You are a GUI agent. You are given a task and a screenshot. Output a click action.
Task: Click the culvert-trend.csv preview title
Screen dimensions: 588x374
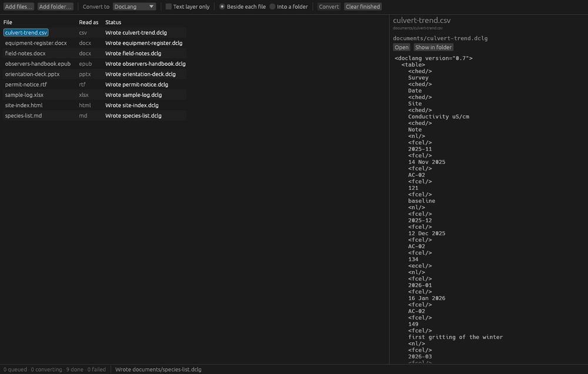422,20
